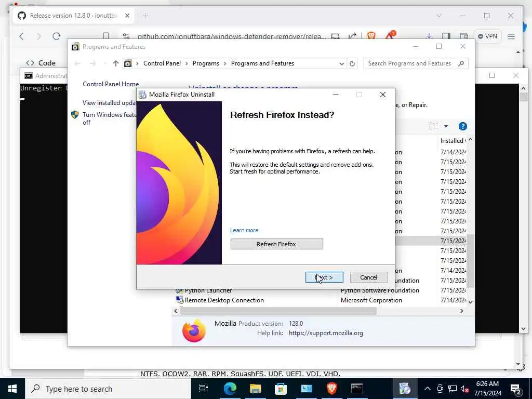Select the Python Launcher row
532x399 pixels.
(321, 290)
